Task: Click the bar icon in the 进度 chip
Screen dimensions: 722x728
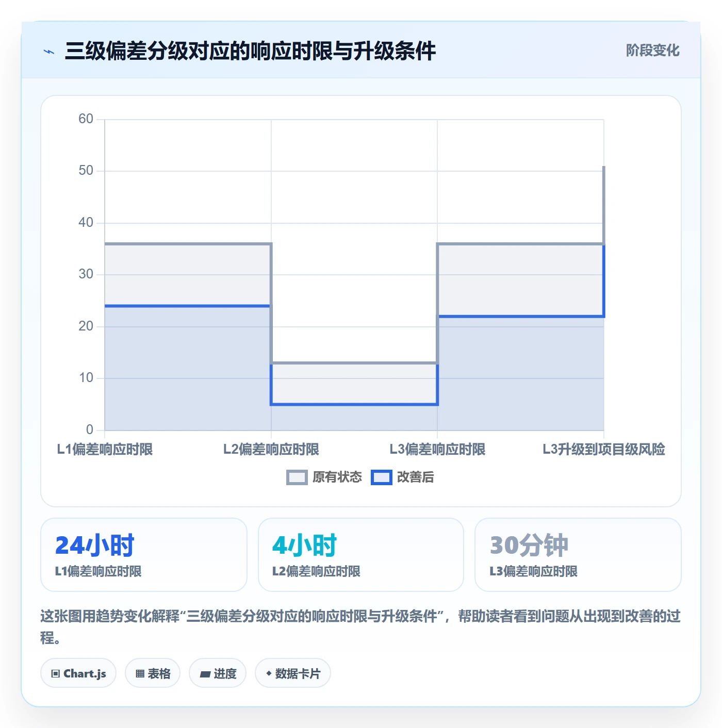Action: point(205,674)
